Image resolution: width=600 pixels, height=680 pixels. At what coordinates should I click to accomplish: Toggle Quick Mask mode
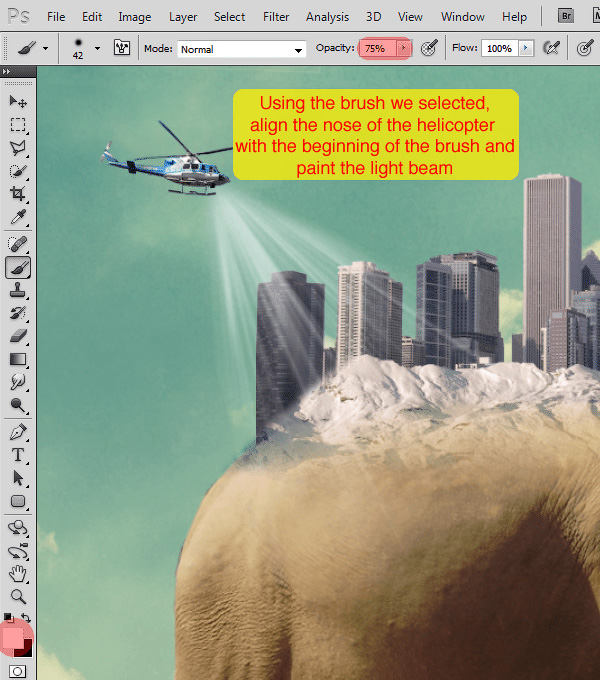(x=18, y=671)
